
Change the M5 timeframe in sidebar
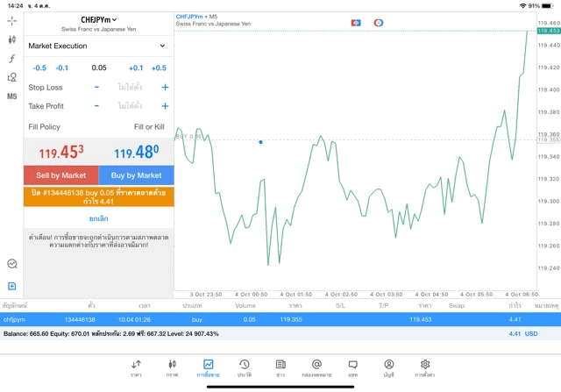(11, 96)
